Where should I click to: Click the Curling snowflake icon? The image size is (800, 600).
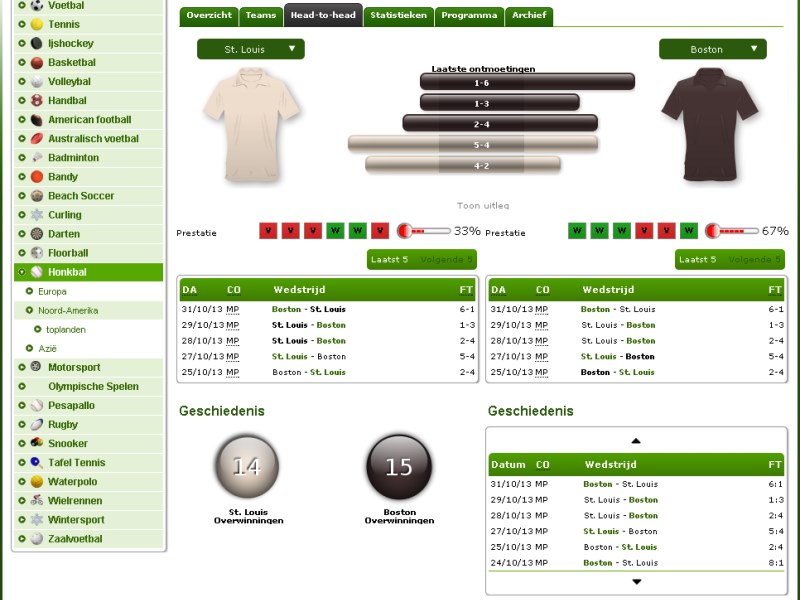point(37,215)
